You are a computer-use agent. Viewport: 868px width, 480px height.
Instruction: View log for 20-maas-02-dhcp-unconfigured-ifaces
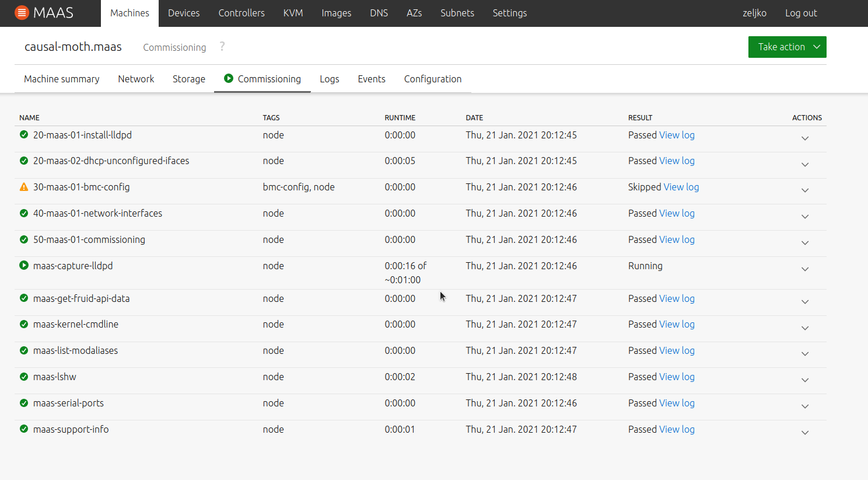677,161
